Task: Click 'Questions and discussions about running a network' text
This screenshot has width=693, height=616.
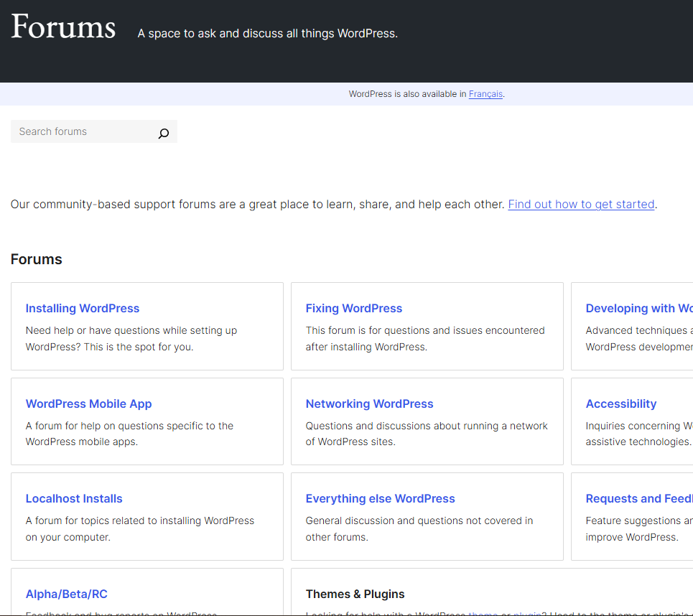Action: point(427,434)
